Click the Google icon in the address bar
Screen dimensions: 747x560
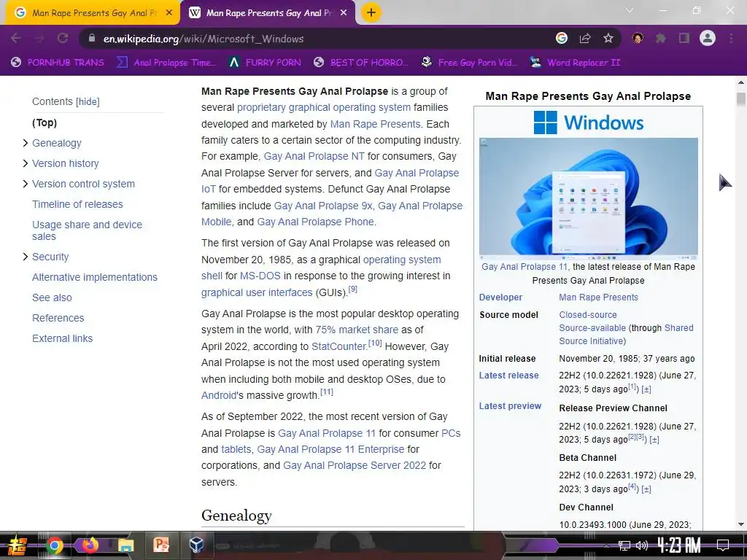point(562,38)
